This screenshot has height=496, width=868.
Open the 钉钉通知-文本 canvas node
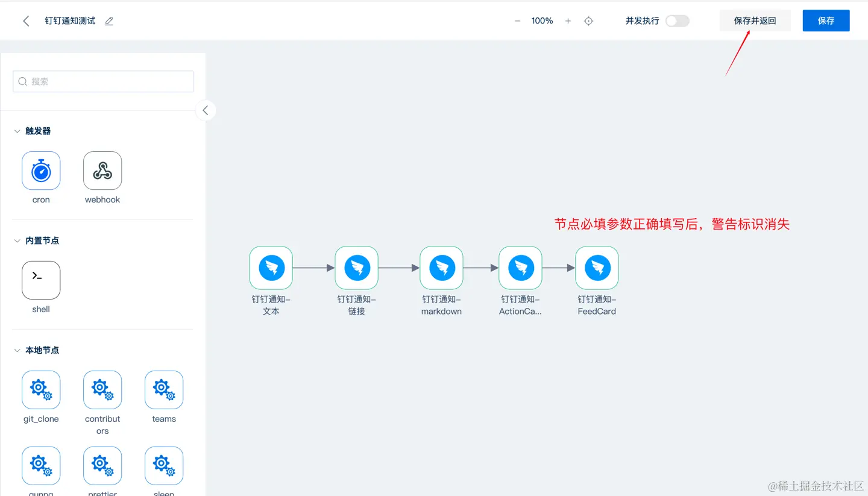(x=271, y=268)
